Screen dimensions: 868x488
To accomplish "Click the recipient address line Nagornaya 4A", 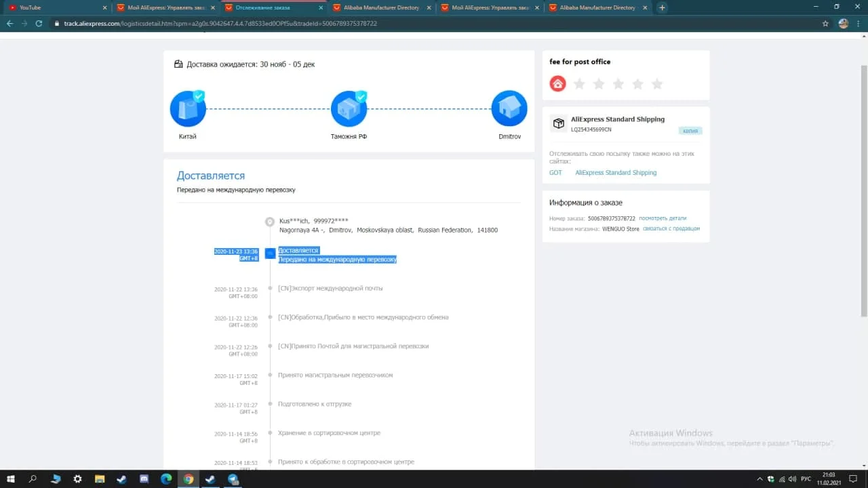I will [x=389, y=230].
